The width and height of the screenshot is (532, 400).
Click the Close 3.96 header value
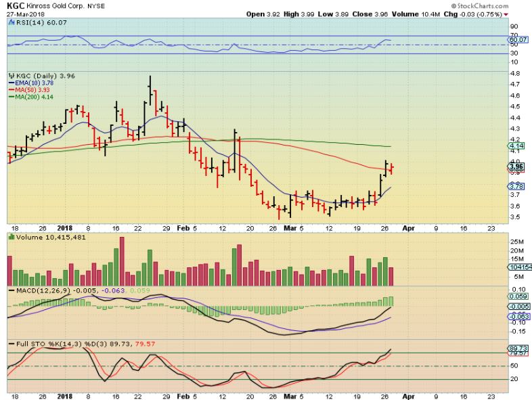(x=370, y=14)
